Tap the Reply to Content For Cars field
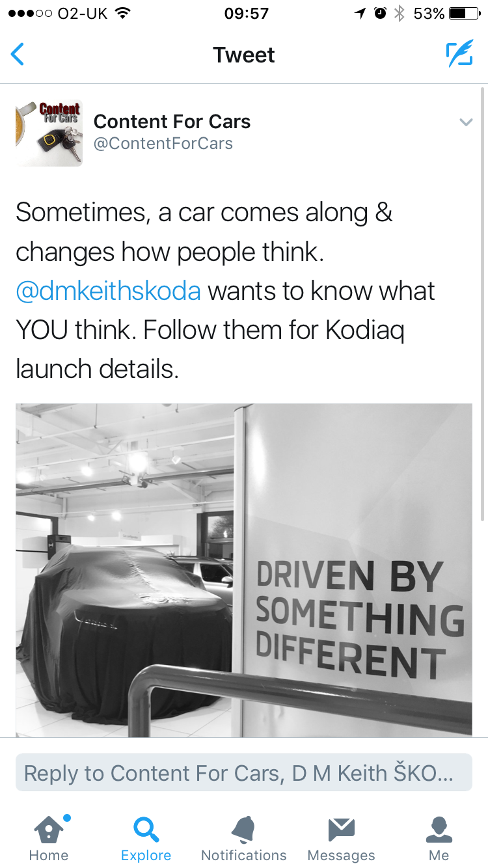Screen dimensions: 488x868 click(x=243, y=773)
